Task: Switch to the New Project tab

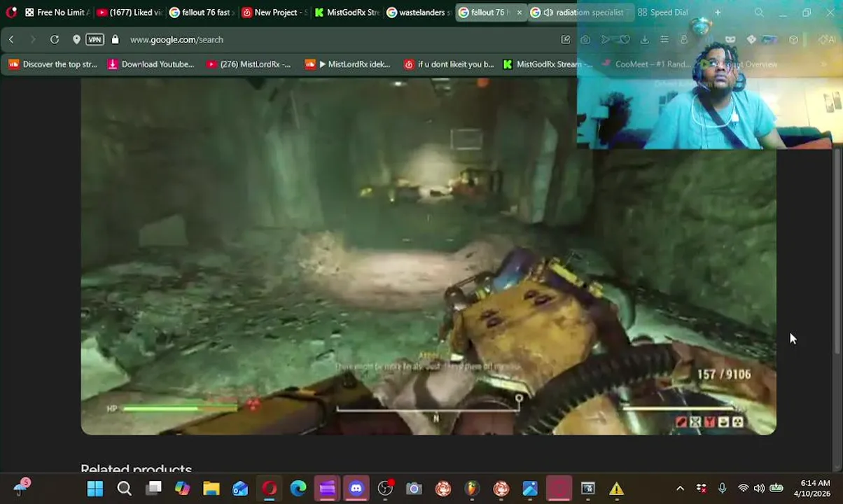Action: tap(274, 12)
